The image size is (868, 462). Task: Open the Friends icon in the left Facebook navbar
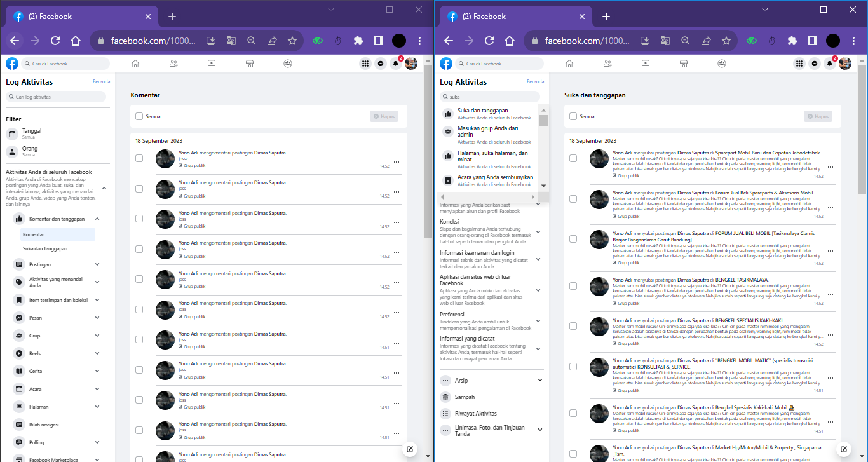click(173, 64)
